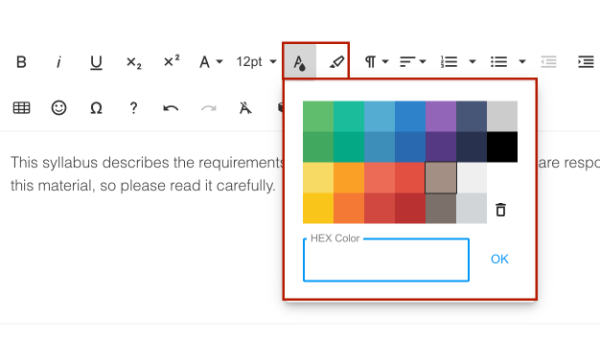Confirm the color with OK
This screenshot has height=361, width=600.
tap(499, 259)
